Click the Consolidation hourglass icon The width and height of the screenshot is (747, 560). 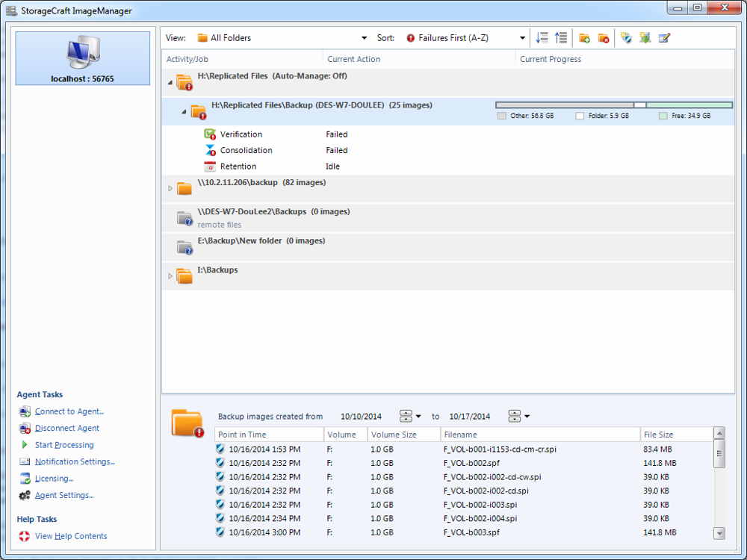210,151
